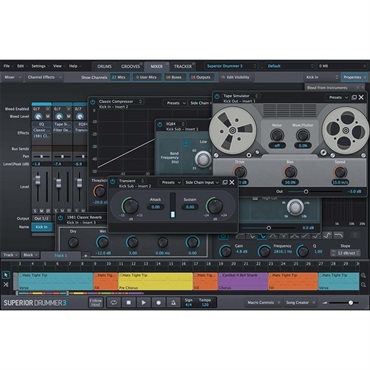The height and width of the screenshot is (370, 370).
Task: Click the compressor Threshold knob
Action: coord(100,191)
